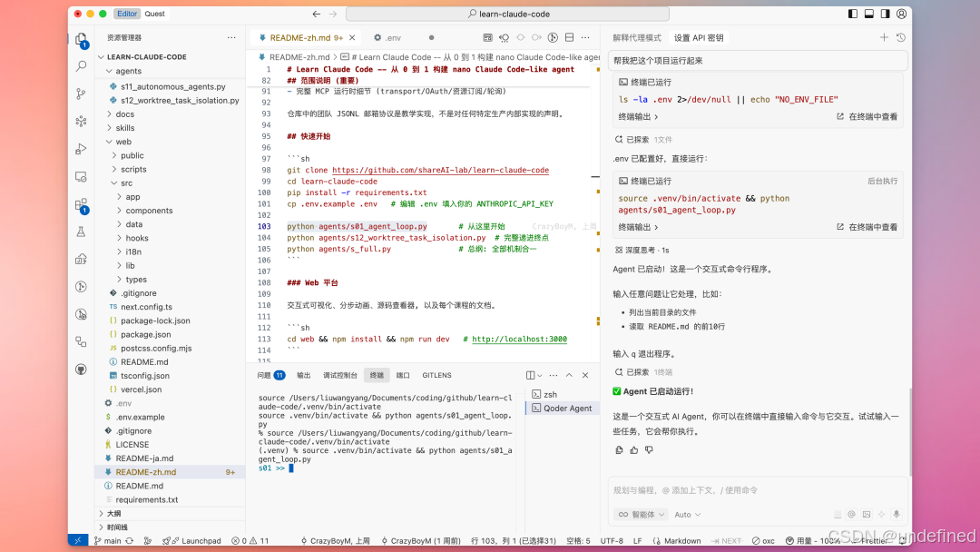The image size is (980, 552).
Task: Open the Testing flask view
Action: (x=81, y=232)
